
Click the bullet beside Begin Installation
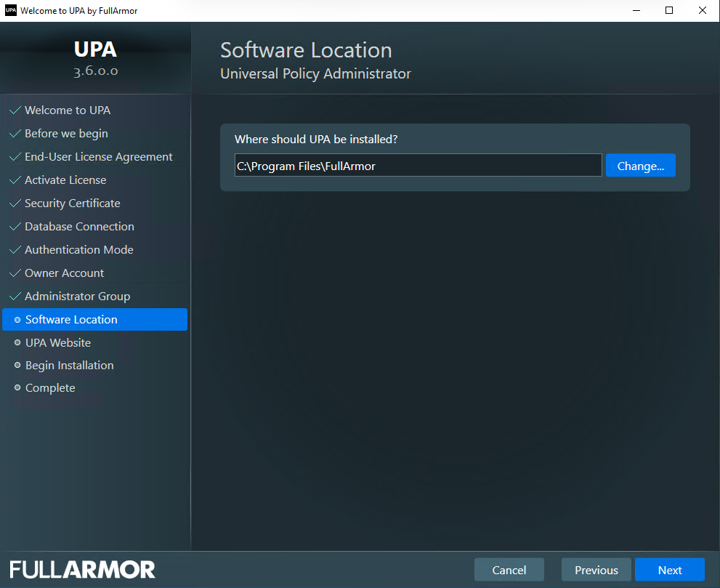pyautogui.click(x=17, y=366)
